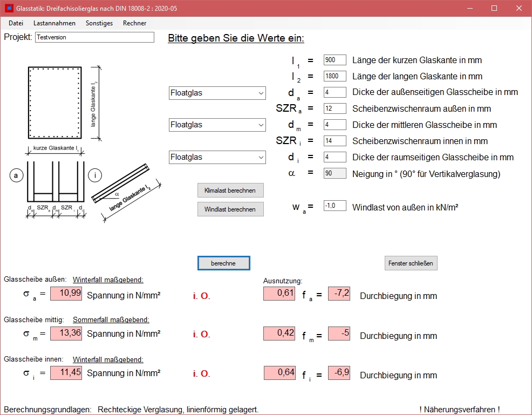Click the outer pane thickness d a field
This screenshot has height=415, width=532.
click(335, 92)
